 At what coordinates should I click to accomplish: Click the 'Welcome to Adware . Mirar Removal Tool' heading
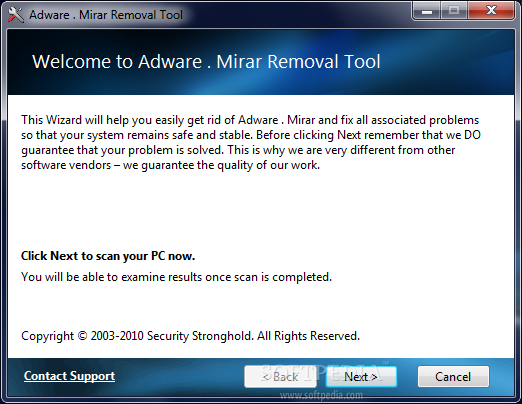coord(206,62)
